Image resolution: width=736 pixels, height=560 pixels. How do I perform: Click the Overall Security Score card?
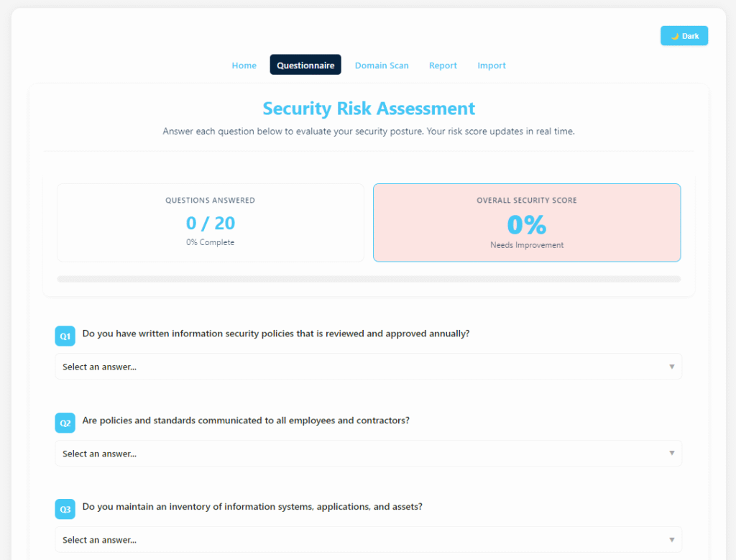pyautogui.click(x=527, y=222)
